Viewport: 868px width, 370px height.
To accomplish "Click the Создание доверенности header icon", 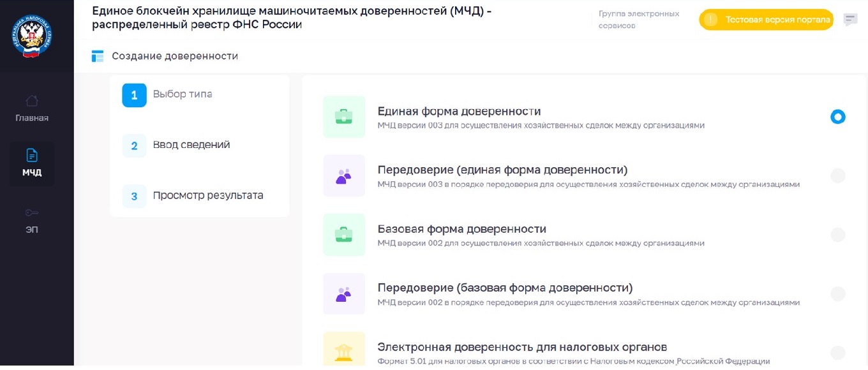I will [98, 56].
